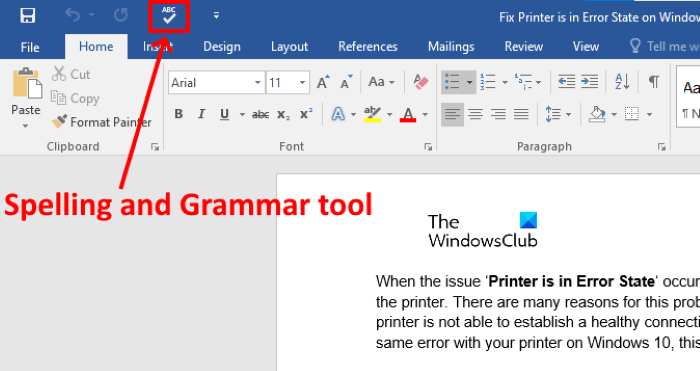Viewport: 700px width, 371px height.
Task: Select Center alignment
Action: (475, 114)
